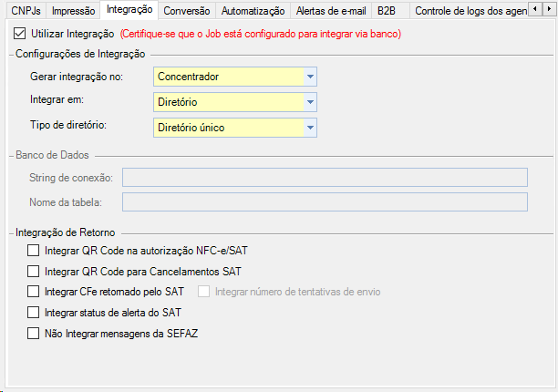Go to the Conversão tab

186,11
